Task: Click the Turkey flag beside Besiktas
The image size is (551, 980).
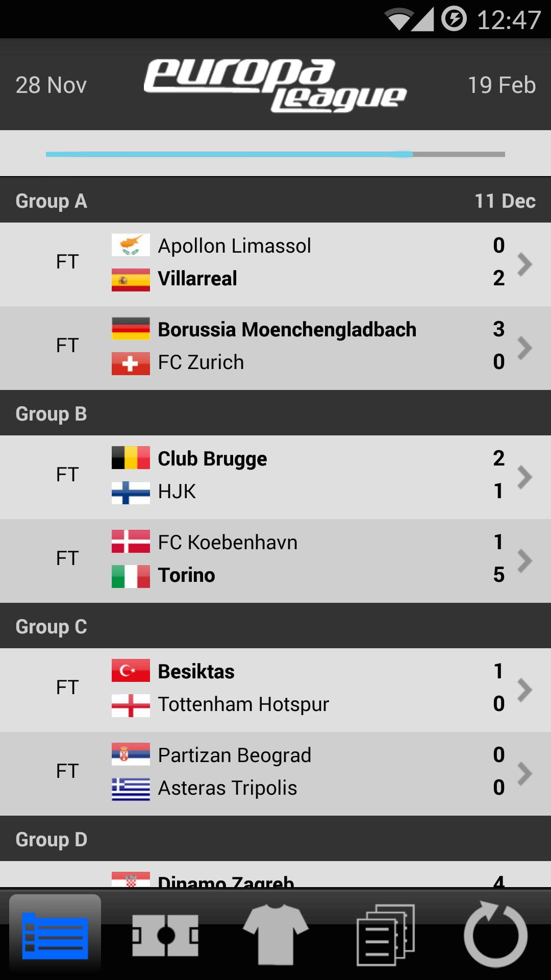Action: pyautogui.click(x=130, y=671)
